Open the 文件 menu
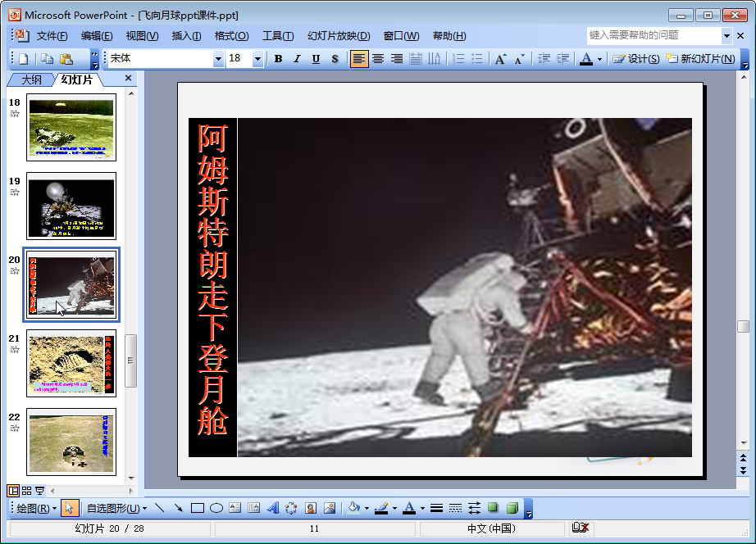 [x=52, y=36]
